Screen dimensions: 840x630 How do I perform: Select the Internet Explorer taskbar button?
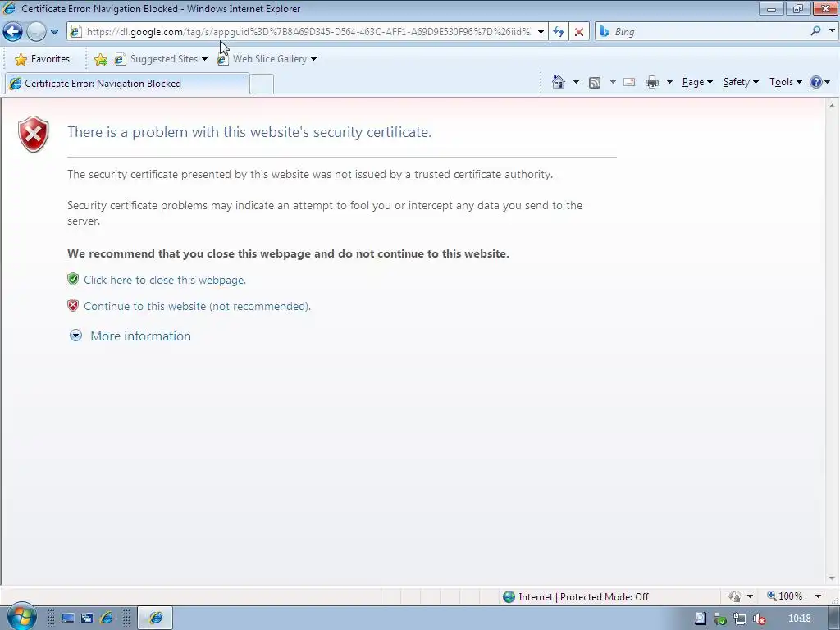155,619
